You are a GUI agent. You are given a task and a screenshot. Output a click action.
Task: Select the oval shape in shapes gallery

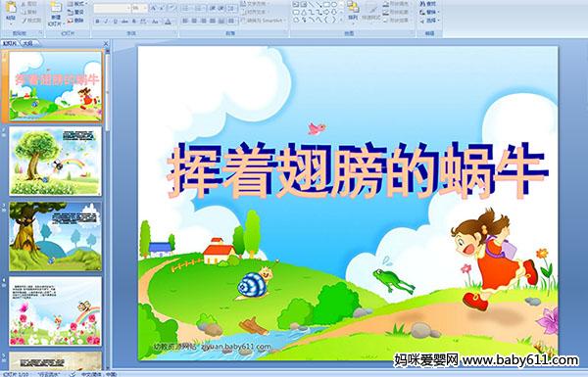tap(334, 5)
